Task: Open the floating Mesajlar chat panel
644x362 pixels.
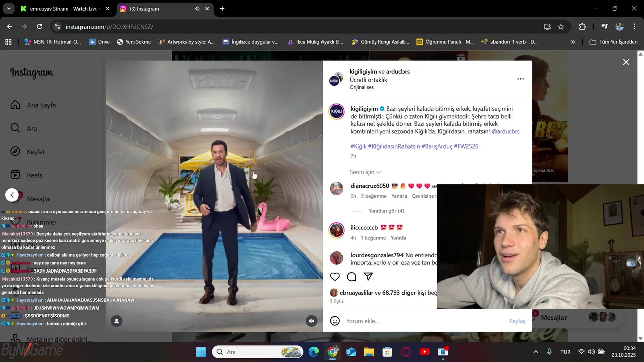Action: 576,317
